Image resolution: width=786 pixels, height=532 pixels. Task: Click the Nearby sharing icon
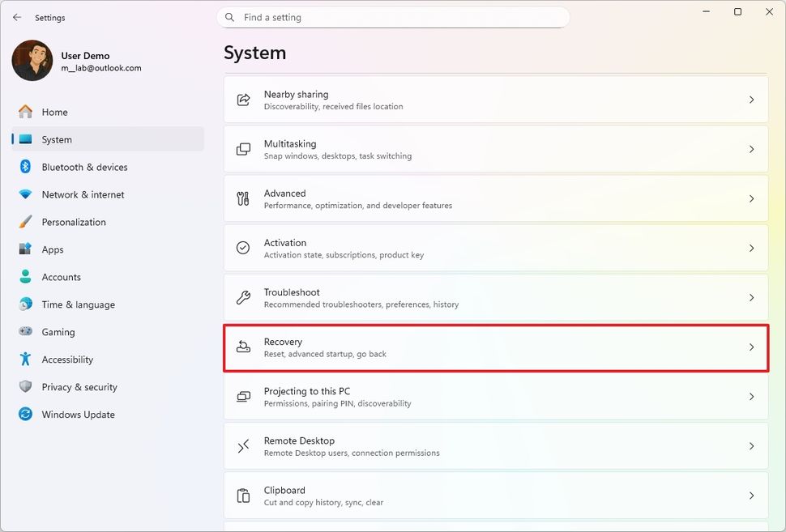[x=243, y=100]
